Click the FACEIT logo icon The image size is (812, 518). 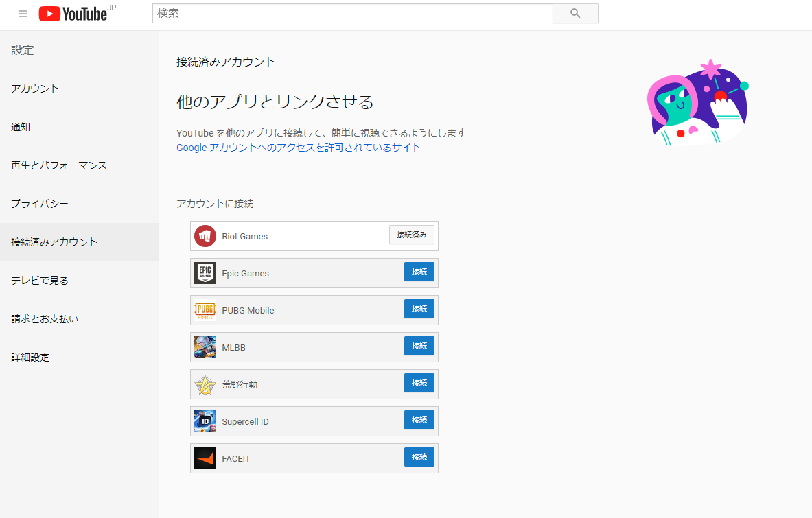click(205, 458)
